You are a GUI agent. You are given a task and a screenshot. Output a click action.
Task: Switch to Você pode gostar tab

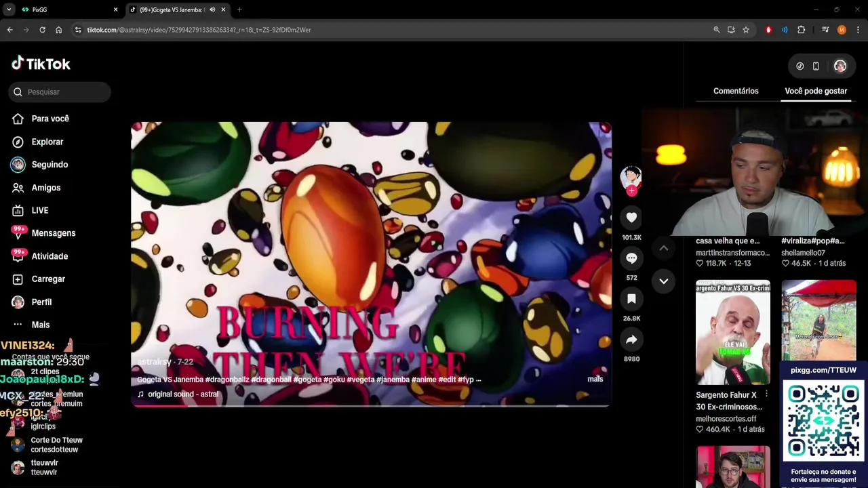pos(816,91)
